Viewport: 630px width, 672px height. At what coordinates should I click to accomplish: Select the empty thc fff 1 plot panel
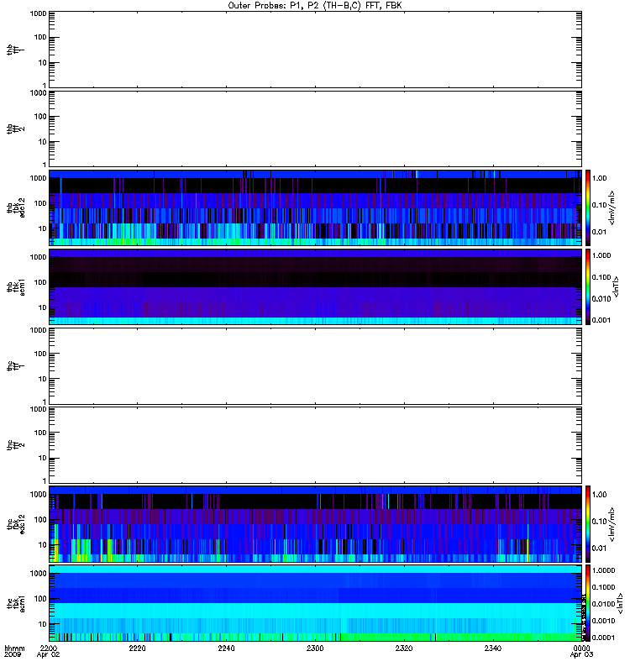click(x=315, y=366)
